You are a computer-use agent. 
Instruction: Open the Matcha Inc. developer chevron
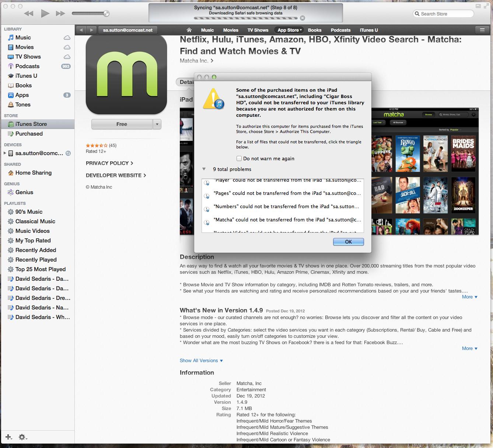coord(212,61)
